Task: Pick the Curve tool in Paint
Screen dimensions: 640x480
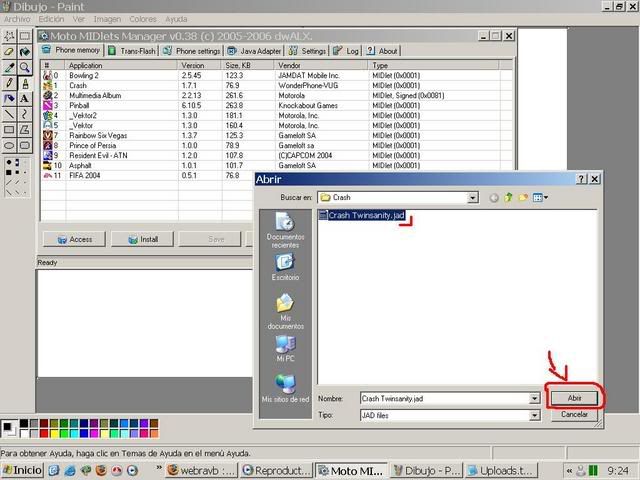Action: [24, 114]
